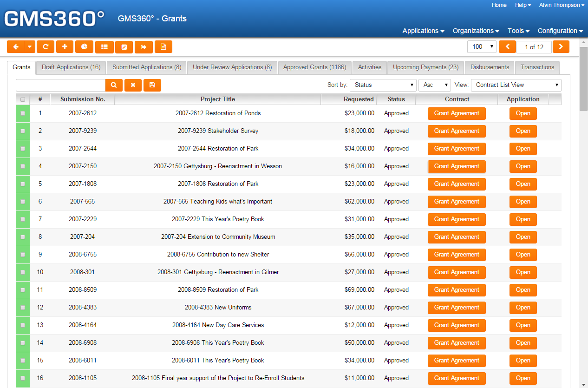588x388 pixels.
Task: Click the plus icon to add new
Action: [x=65, y=47]
